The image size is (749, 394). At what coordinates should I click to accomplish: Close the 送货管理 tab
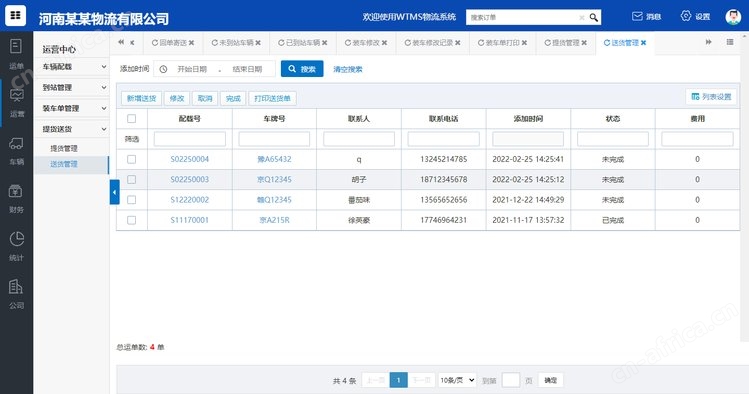click(643, 43)
